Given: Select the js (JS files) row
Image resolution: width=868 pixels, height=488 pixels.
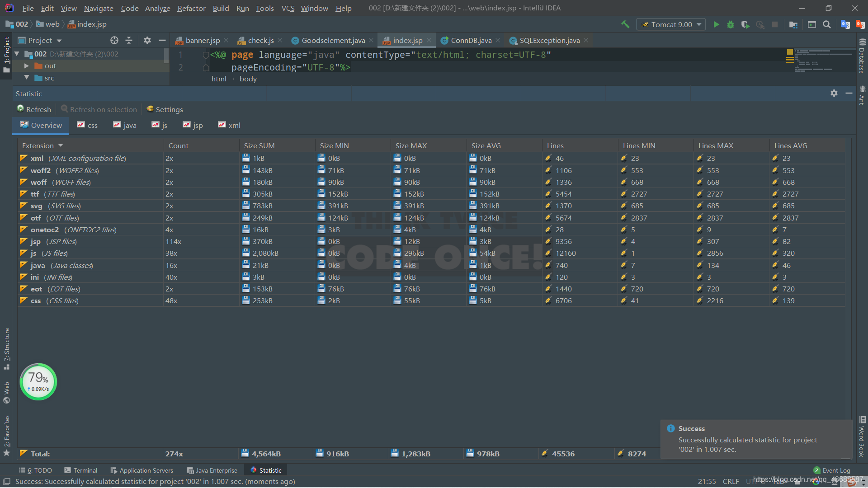Looking at the screenshot, I should [431, 253].
